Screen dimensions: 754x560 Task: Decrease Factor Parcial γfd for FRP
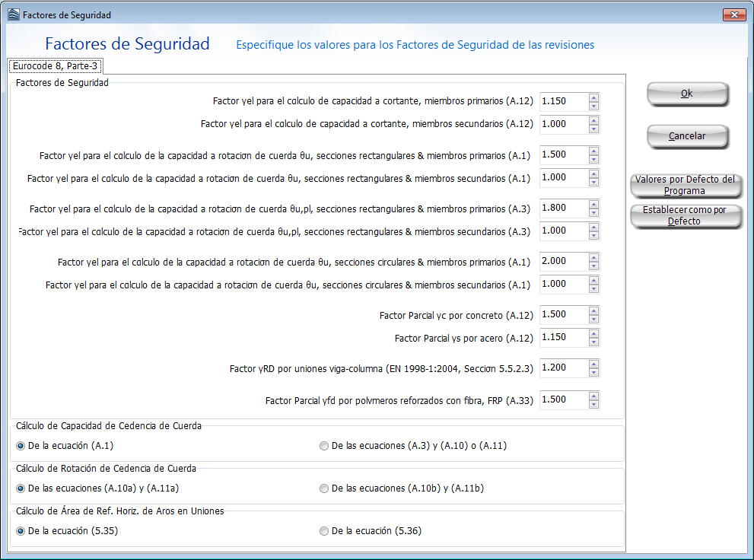coord(593,404)
